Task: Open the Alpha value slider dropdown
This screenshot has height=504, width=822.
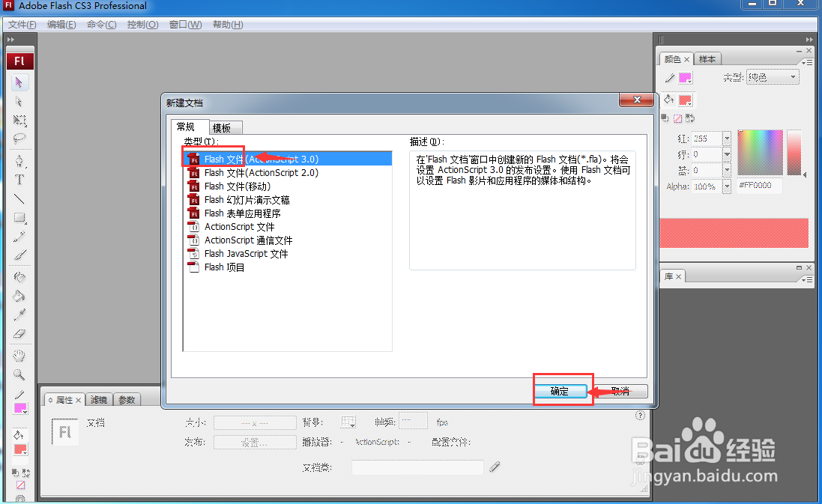Action: tap(727, 186)
